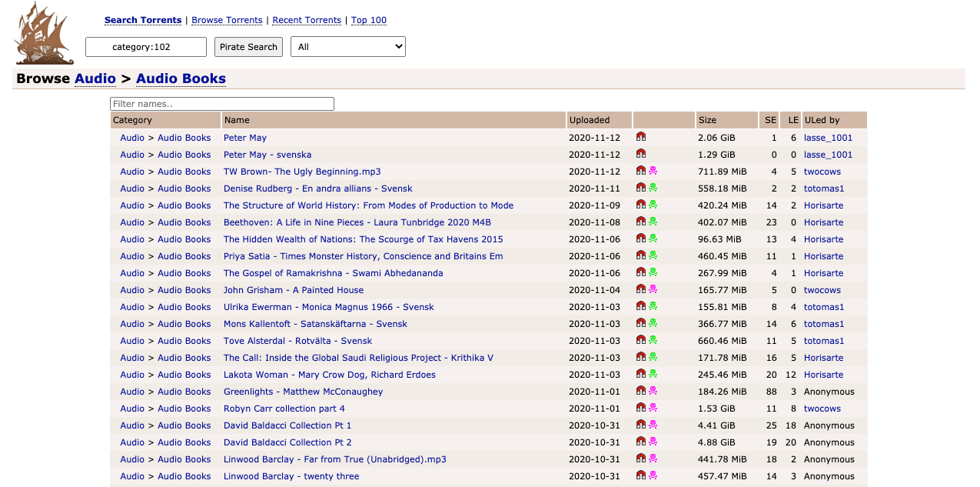The width and height of the screenshot is (980, 487).
Task: Click the magnet icon for The Gospel of Ramakrishna
Action: (x=641, y=272)
